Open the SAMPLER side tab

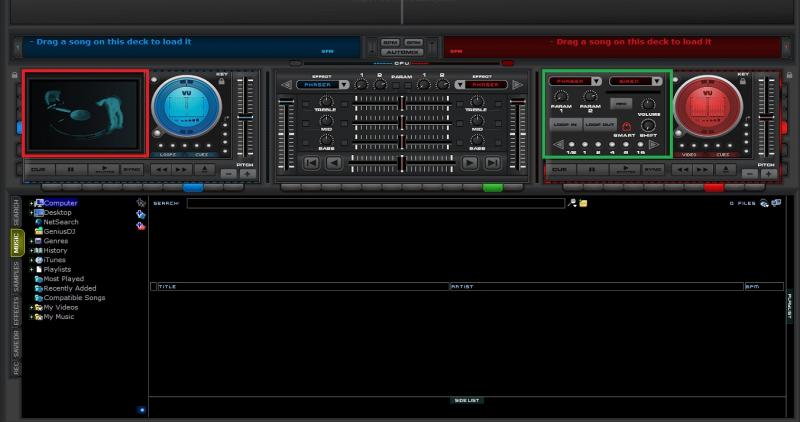[16, 277]
